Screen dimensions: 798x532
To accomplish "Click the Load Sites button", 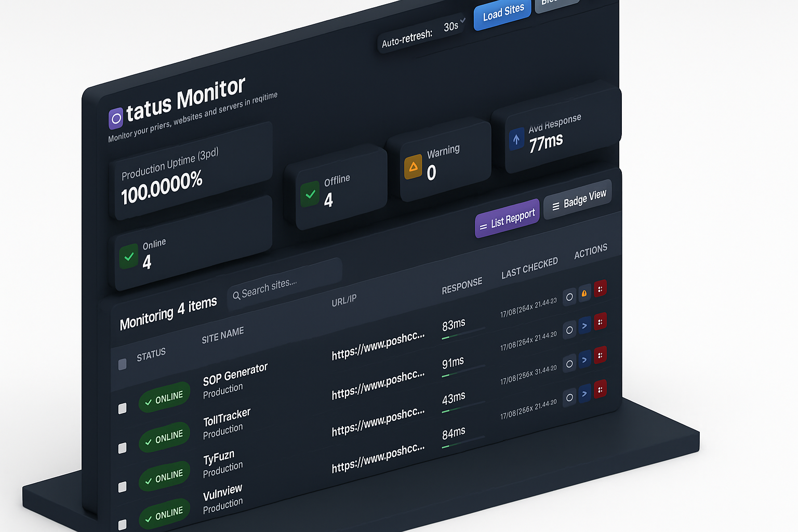I will [x=501, y=15].
